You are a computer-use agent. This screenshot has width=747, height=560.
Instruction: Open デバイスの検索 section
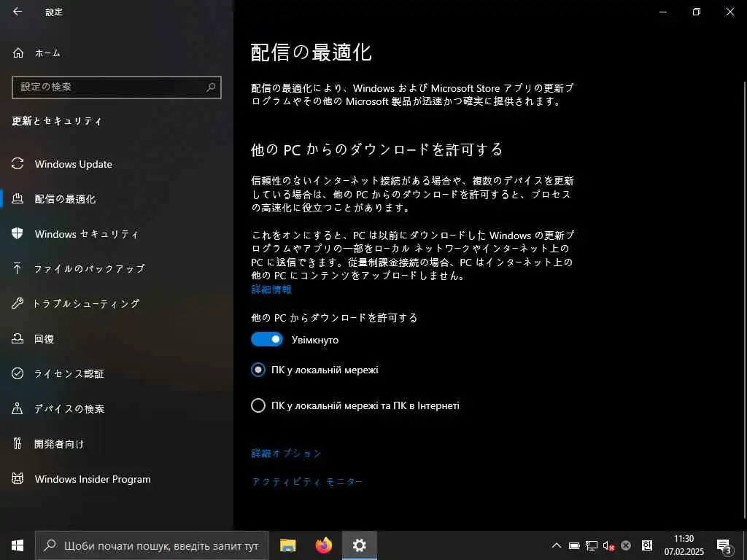tap(117, 408)
